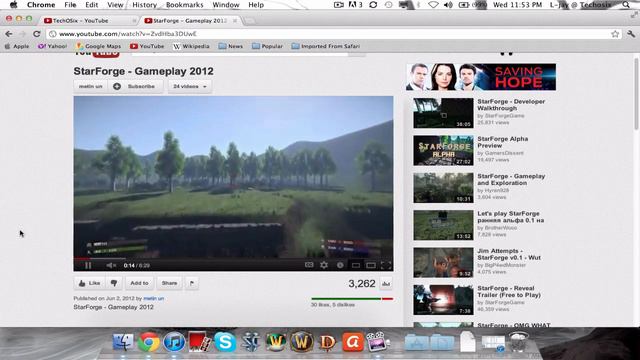Open the File menu
The width and height of the screenshot is (640, 360).
70,5
